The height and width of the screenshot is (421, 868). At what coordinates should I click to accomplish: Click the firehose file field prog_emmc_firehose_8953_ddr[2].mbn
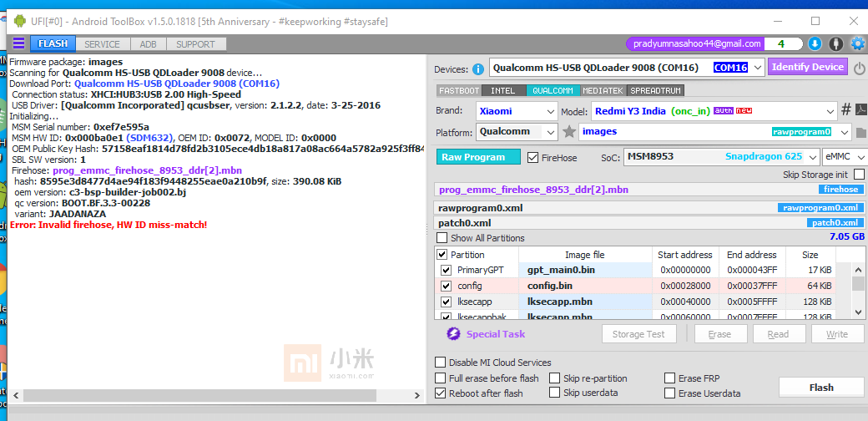click(650, 190)
